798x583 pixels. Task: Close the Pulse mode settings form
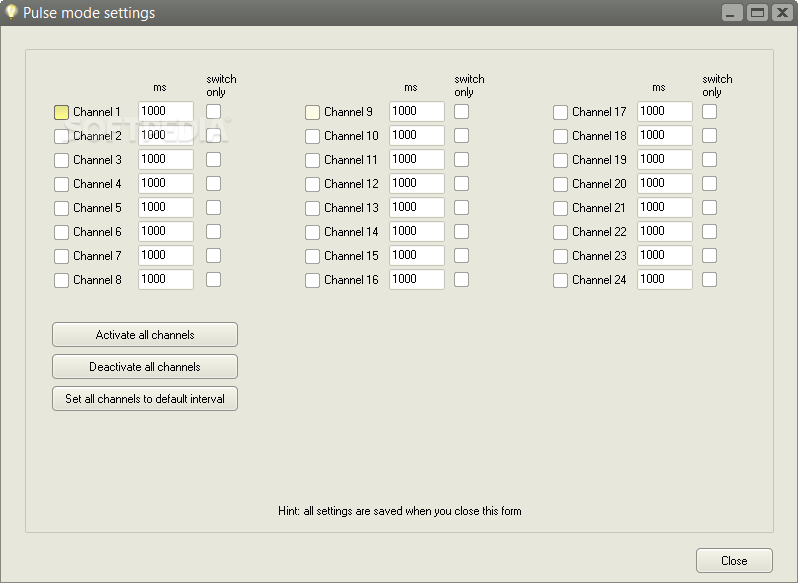(734, 561)
